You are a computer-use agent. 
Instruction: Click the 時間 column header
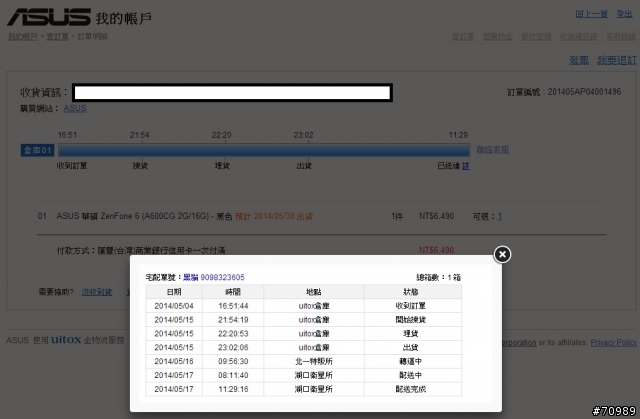[233, 292]
